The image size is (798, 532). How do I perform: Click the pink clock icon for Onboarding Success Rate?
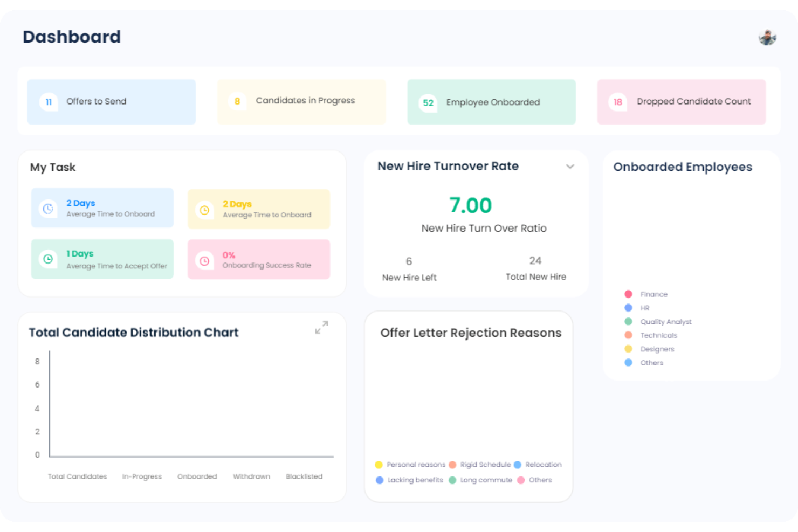click(204, 261)
